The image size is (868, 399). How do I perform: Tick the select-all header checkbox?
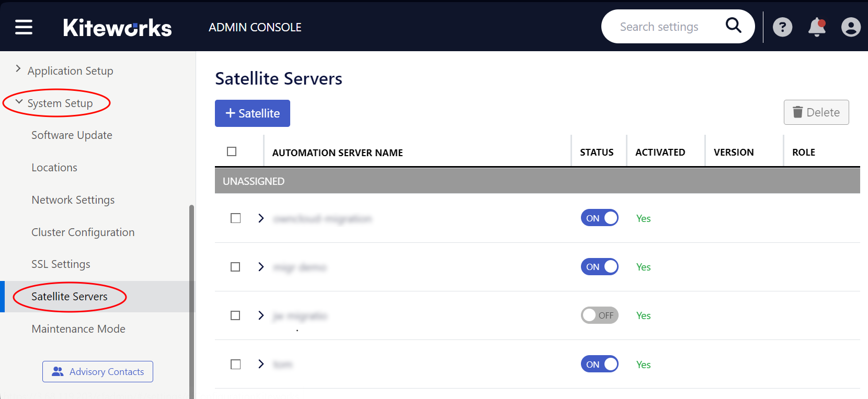(232, 151)
